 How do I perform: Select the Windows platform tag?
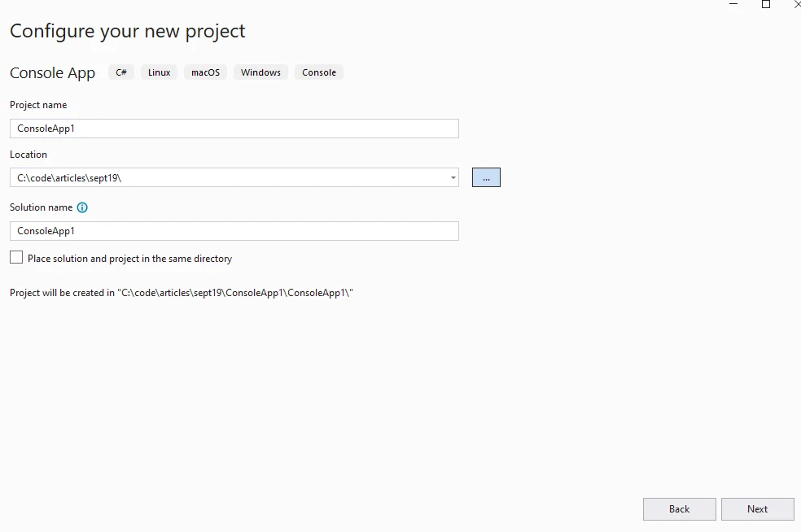coord(260,72)
